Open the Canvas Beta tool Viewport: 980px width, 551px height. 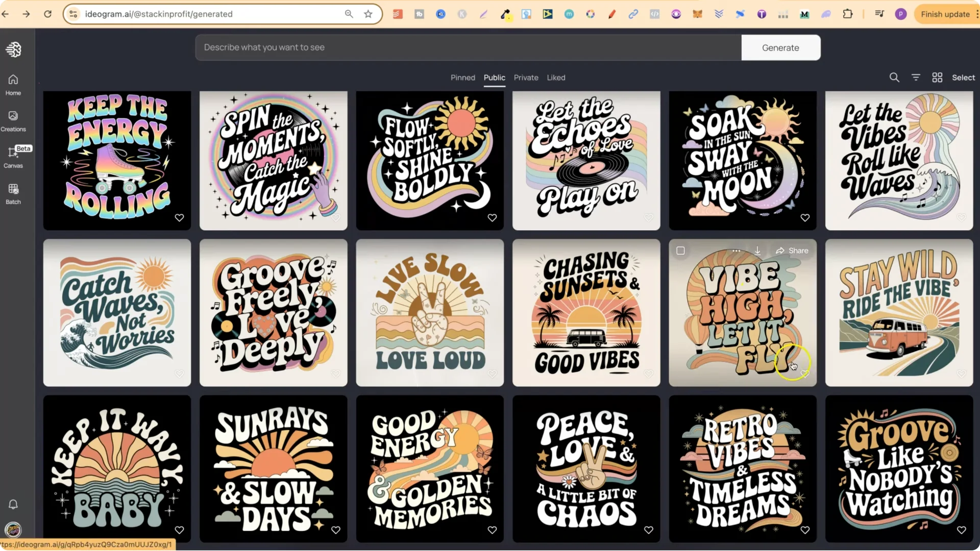(13, 158)
